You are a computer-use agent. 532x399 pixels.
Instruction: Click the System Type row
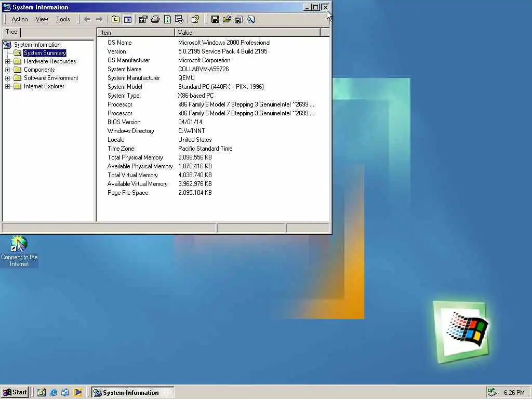coord(213,96)
